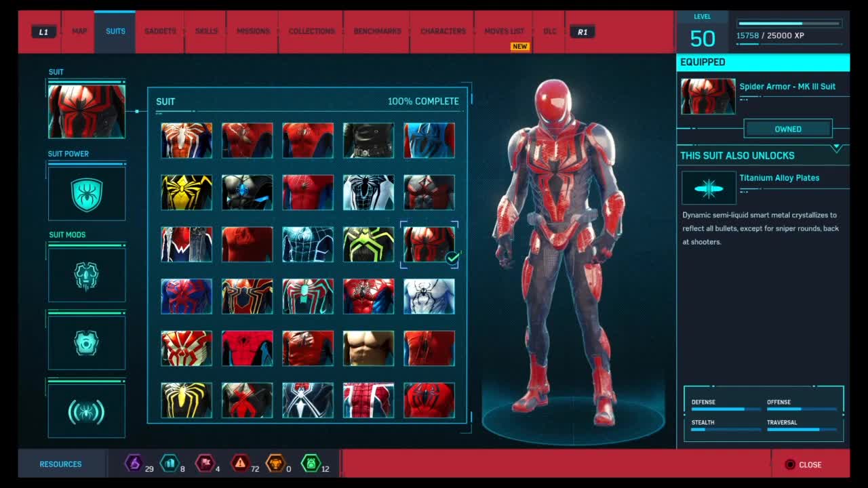Open the Suit slot preview on the left
868x488 pixels.
(87, 111)
